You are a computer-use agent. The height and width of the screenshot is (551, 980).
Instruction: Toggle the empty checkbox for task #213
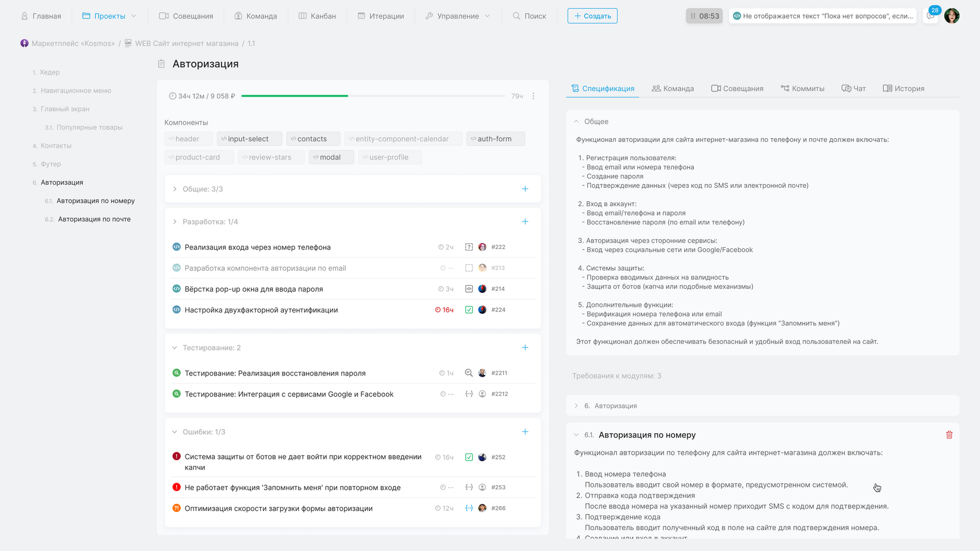point(469,268)
